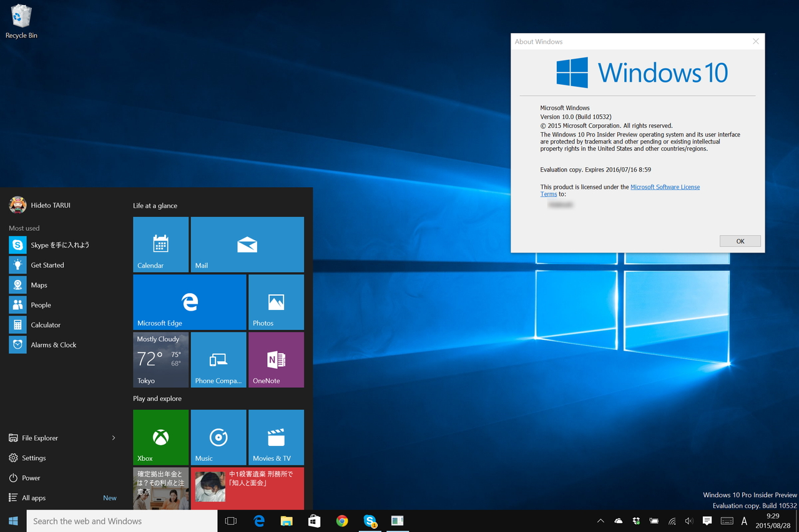Open the All apps menu
The image size is (799, 532).
pyautogui.click(x=34, y=498)
